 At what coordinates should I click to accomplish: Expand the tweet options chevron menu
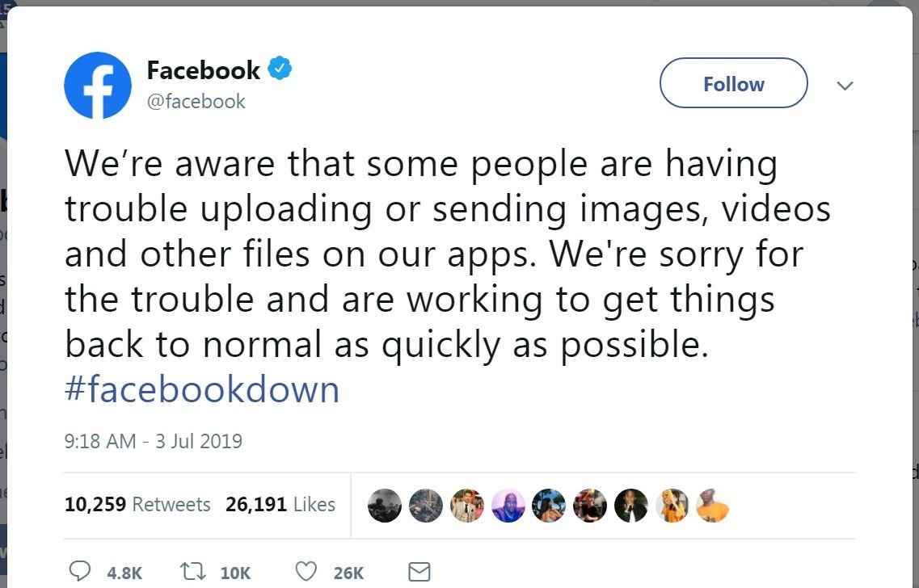845,86
